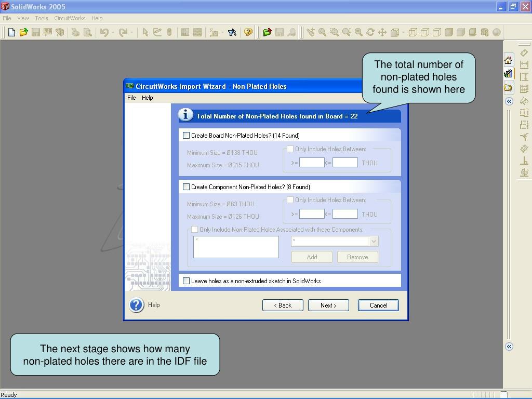
Task: Click the Hidden Lines Removed cube icon
Action: [437, 32]
